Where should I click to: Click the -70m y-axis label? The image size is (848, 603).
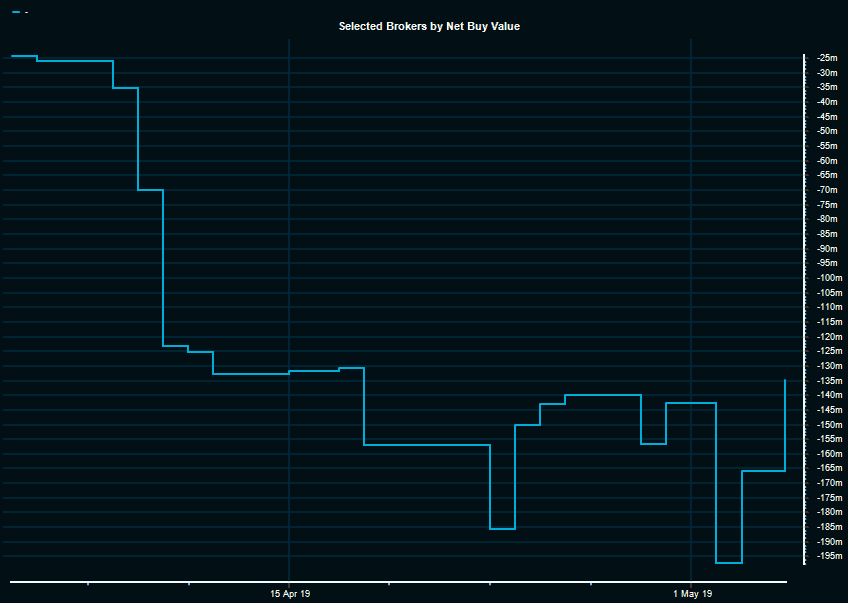pos(827,190)
